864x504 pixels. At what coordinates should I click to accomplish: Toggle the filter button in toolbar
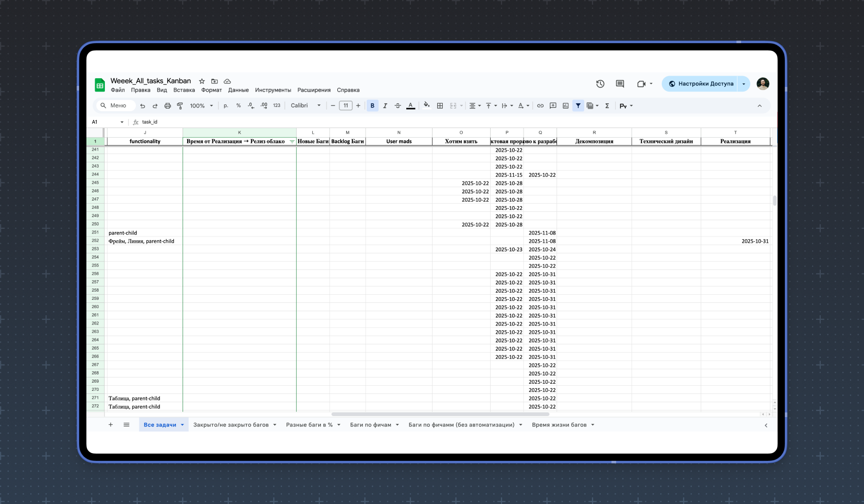(x=578, y=106)
